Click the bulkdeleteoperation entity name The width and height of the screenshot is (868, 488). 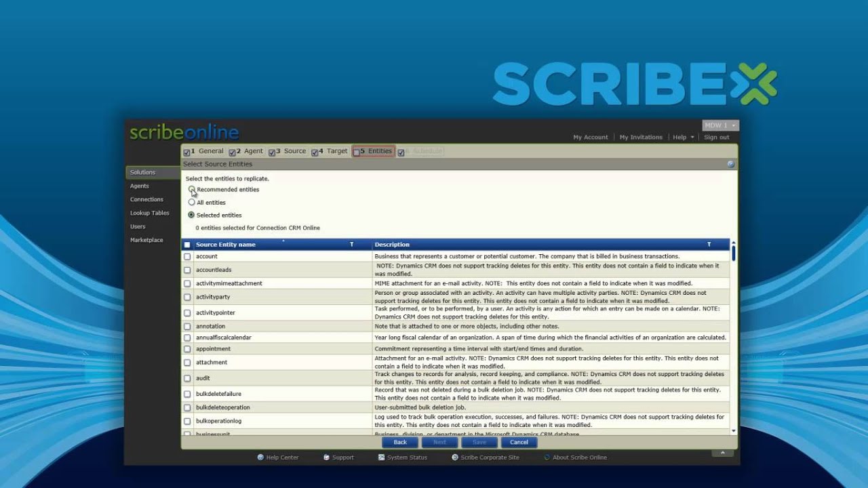coord(223,407)
